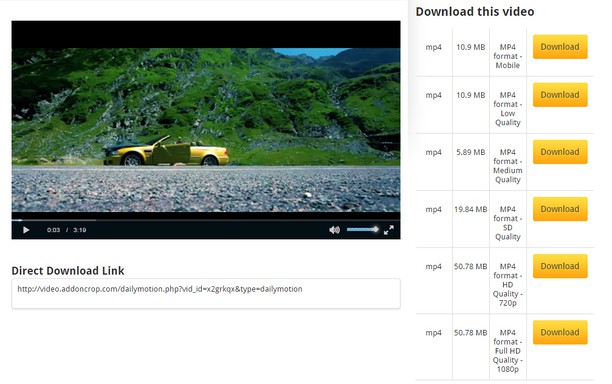This screenshot has height=384, width=612.
Task: Download the MP4 Full HD 1080p version
Action: click(560, 332)
